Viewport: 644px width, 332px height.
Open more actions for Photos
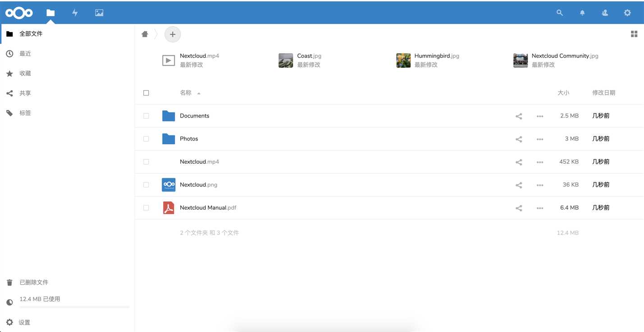(540, 139)
